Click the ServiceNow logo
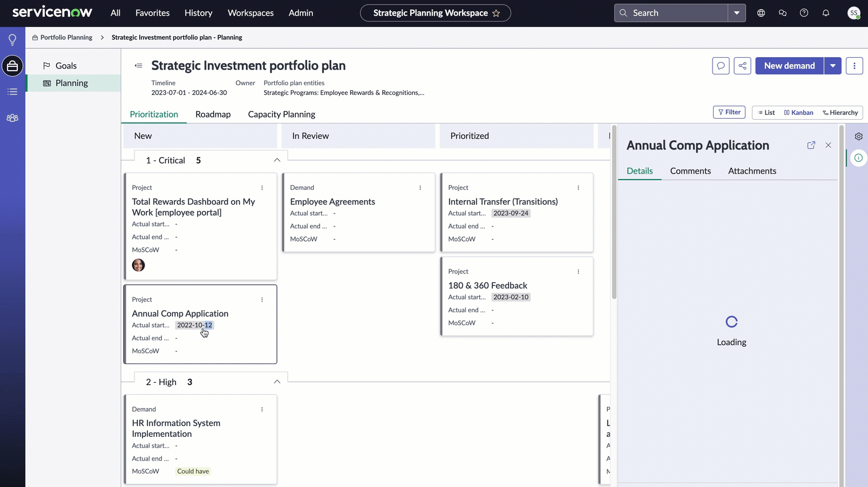 pos(52,12)
